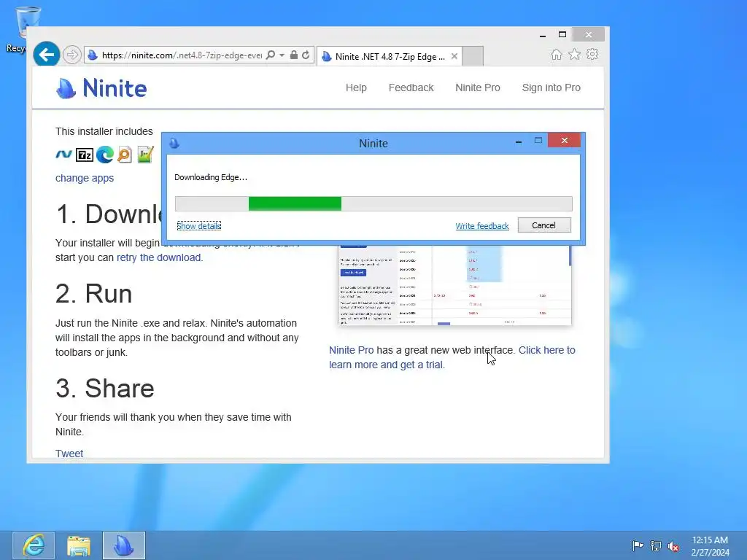Refresh the page with the reload icon
The height and width of the screenshot is (560, 747).
click(306, 55)
